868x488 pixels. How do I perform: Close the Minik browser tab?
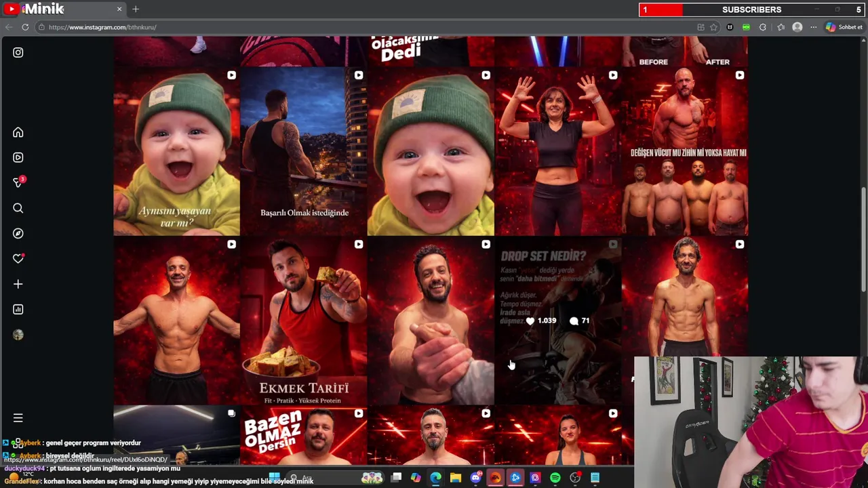pyautogui.click(x=119, y=9)
